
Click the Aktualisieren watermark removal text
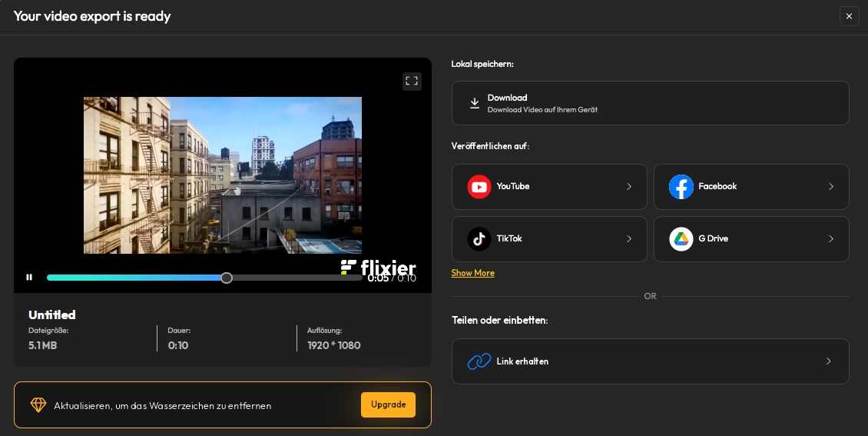point(163,405)
